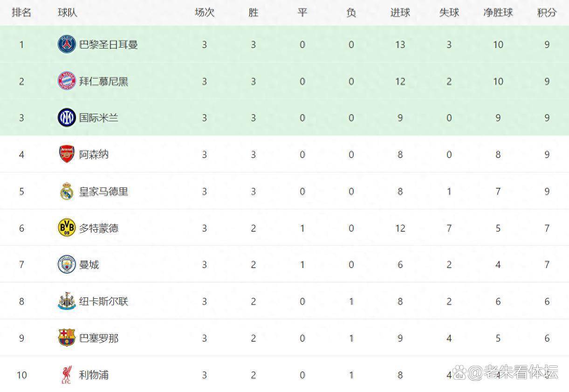Click the Paris Saint-Germain club crest
Image resolution: width=569 pixels, height=392 pixels.
point(67,44)
